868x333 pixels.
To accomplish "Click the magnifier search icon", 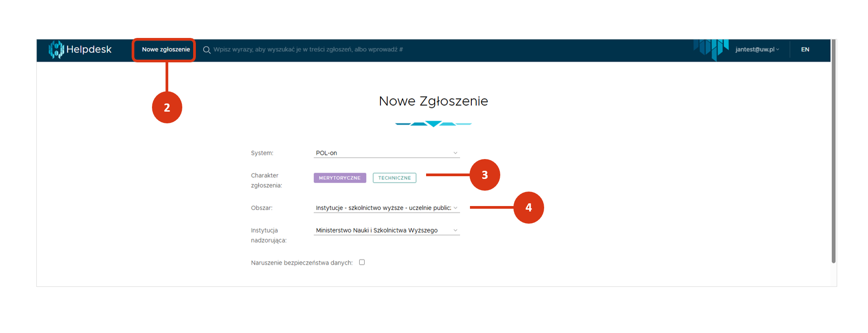I will pyautogui.click(x=207, y=50).
